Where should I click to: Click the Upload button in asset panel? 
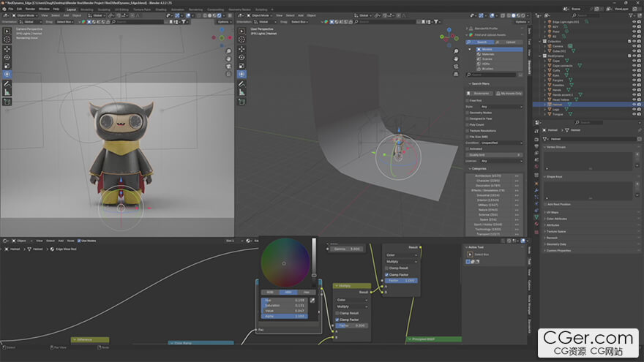coord(509,42)
